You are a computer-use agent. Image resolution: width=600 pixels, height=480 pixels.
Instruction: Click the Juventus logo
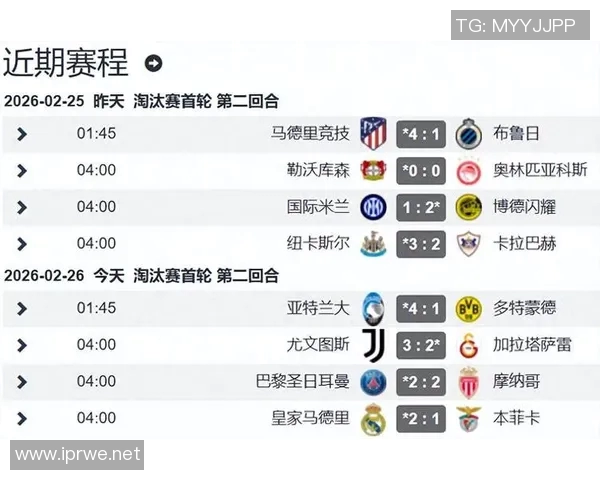coord(374,345)
